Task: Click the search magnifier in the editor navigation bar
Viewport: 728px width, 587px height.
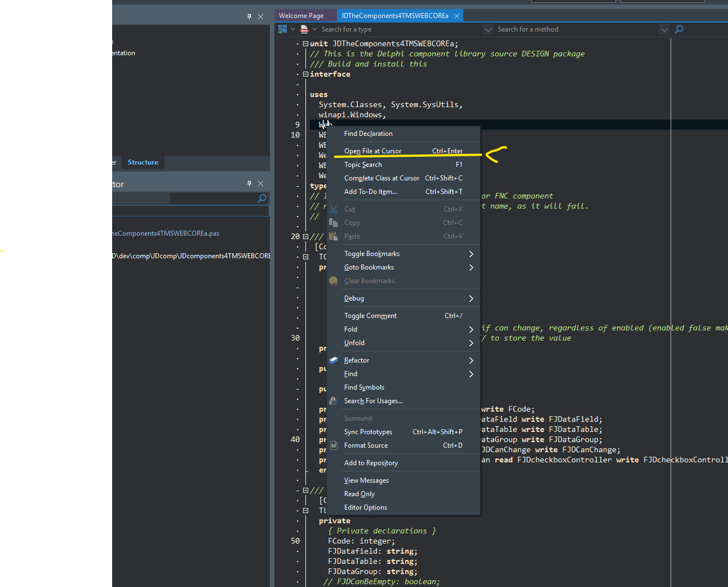Action: 679,29
